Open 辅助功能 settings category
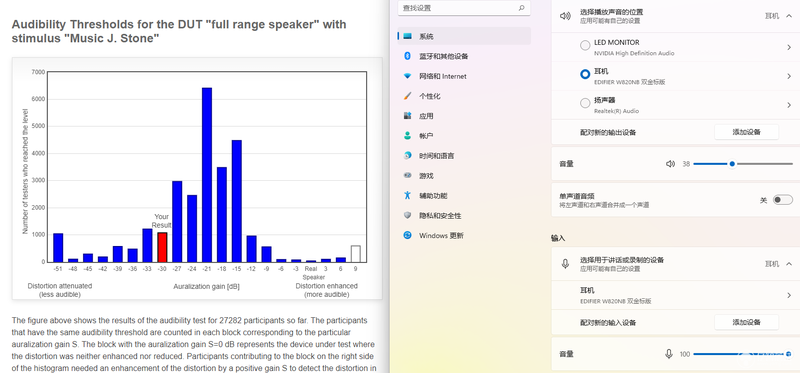Viewport: 800px width, 373px height. (x=464, y=195)
